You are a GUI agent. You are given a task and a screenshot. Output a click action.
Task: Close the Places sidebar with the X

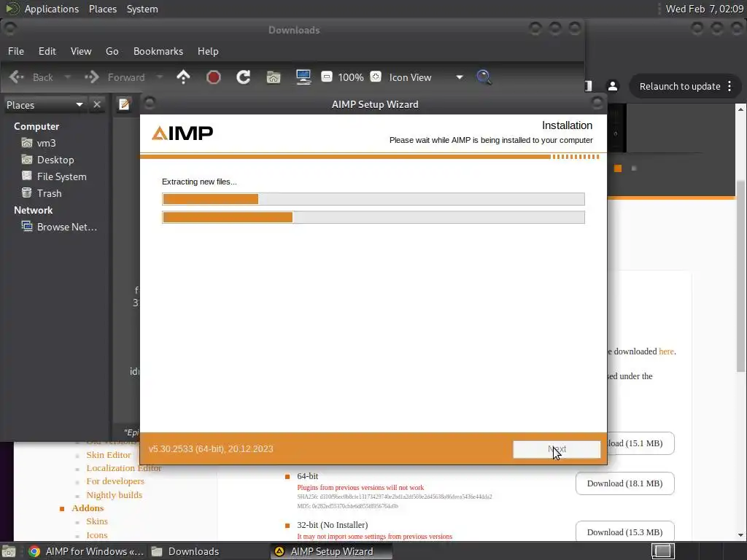tap(97, 104)
